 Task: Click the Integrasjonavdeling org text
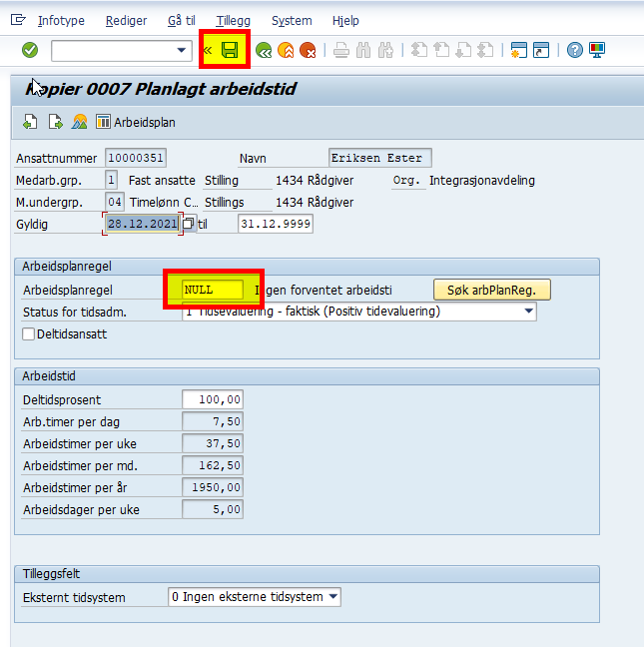[482, 181]
